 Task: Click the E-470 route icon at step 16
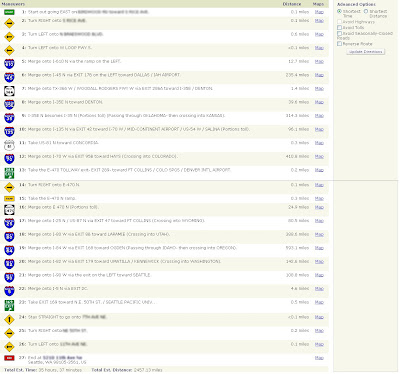click(x=9, y=210)
